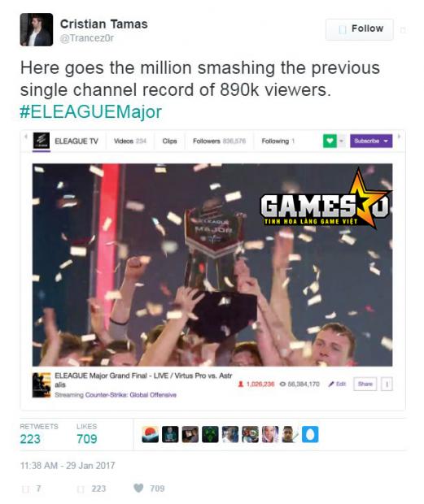This screenshot has height=504, width=424.
Task: Open the #ELEAGUEMajor hashtag link
Action: [x=90, y=111]
